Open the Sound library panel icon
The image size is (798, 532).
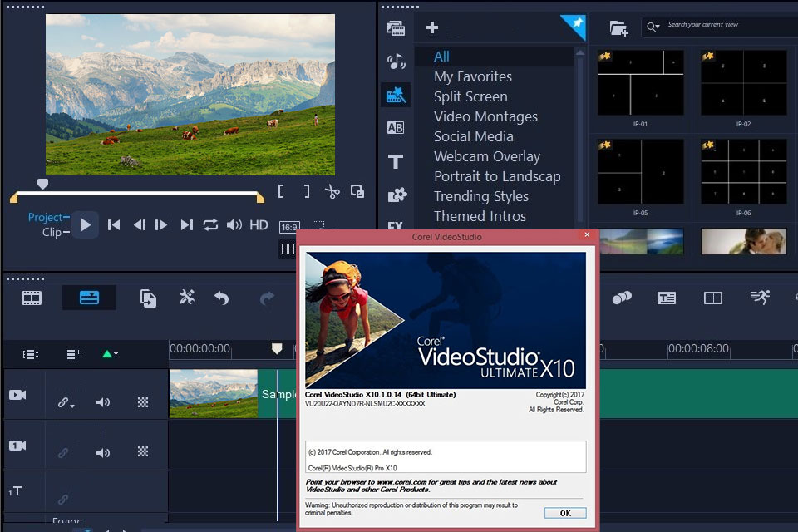click(x=396, y=62)
